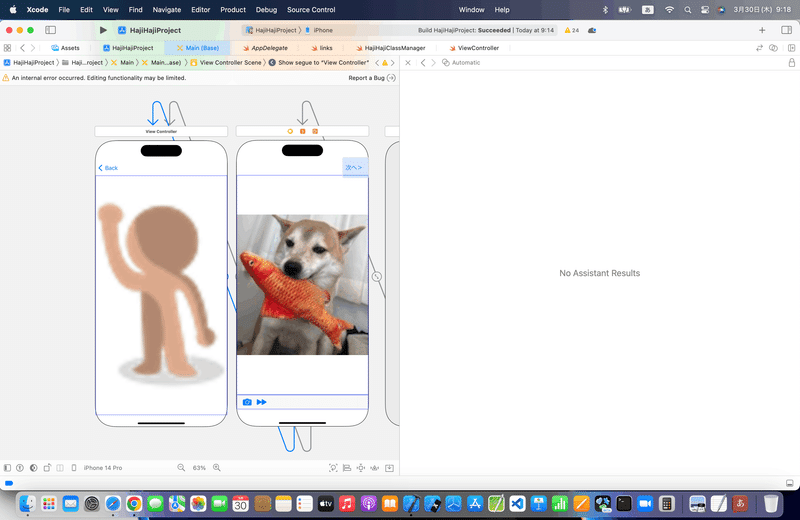Switch to the Assets tab
The width and height of the screenshot is (800, 520).
tap(65, 48)
